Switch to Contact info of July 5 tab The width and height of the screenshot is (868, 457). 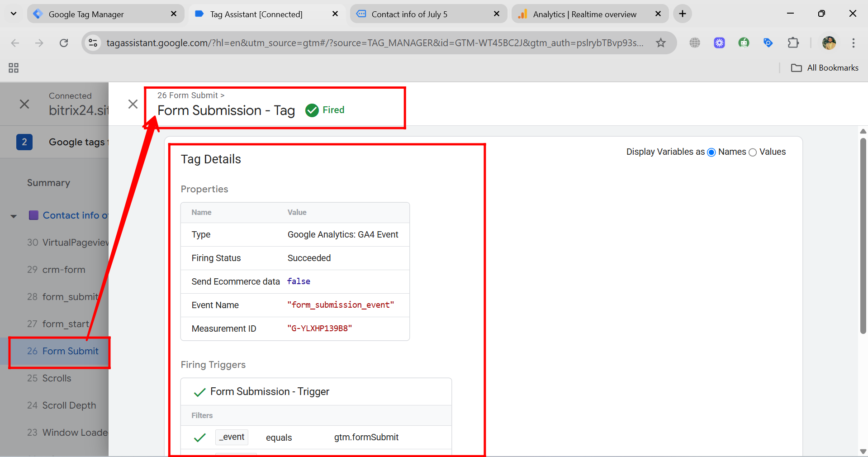pyautogui.click(x=428, y=14)
